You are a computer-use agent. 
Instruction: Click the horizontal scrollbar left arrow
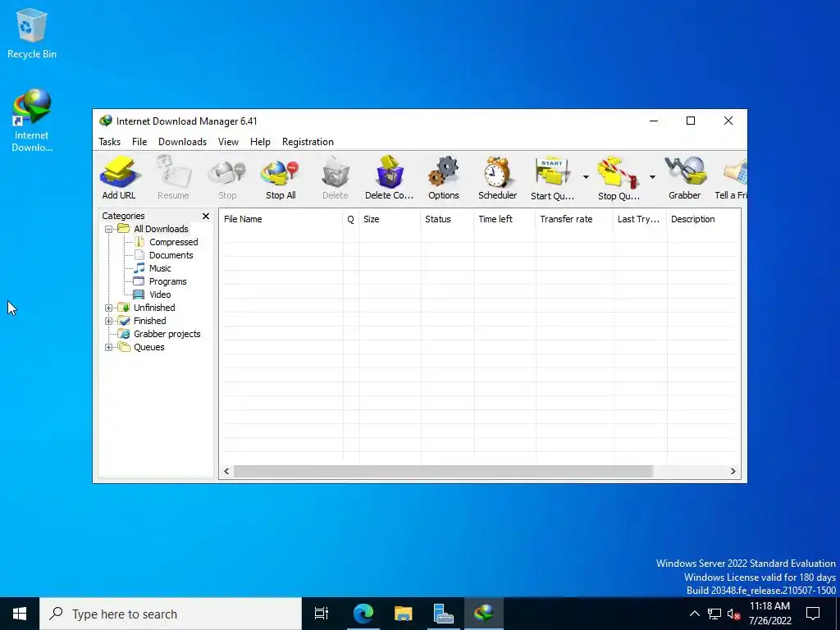[226, 472]
